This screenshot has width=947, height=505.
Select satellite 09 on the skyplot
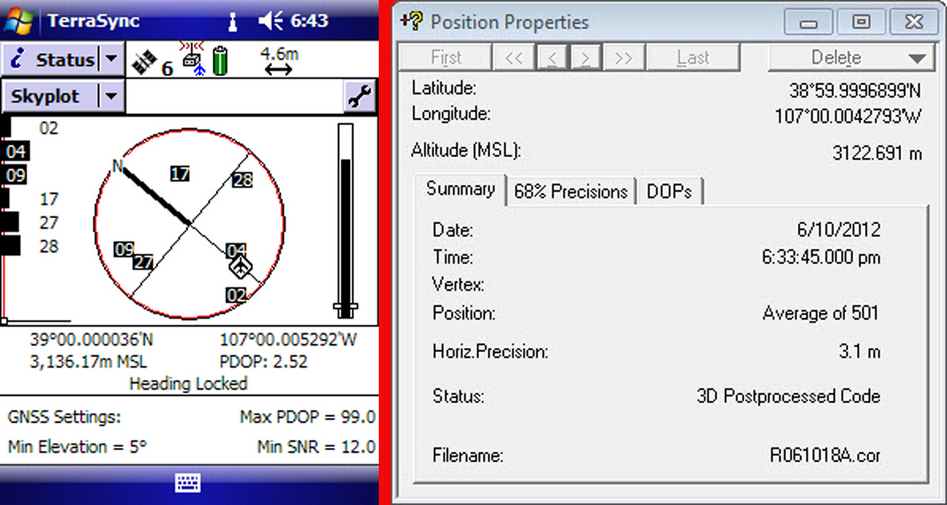124,249
